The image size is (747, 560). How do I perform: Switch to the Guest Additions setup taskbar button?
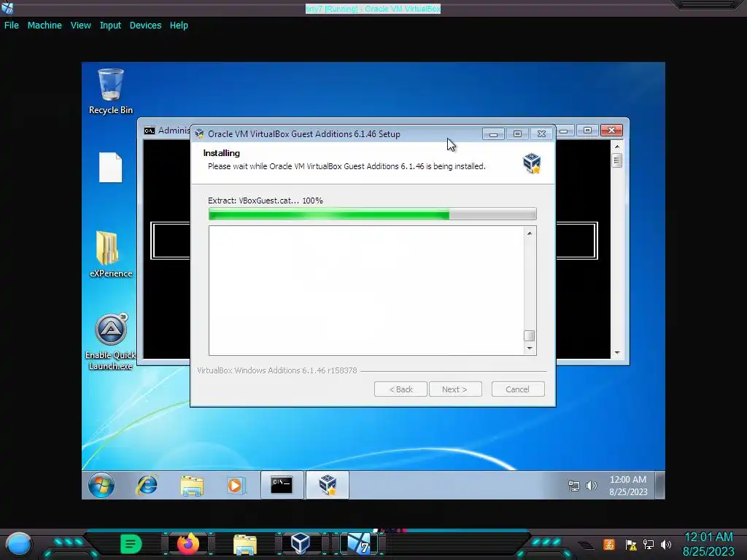(x=328, y=485)
